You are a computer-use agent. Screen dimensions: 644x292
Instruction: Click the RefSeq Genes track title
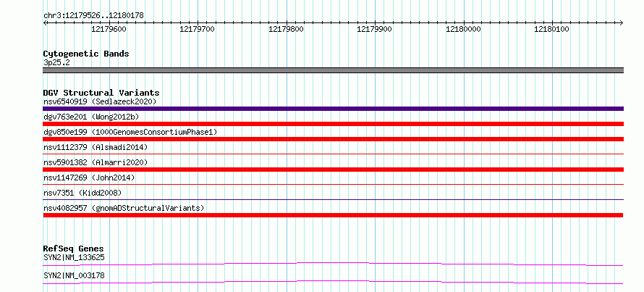click(x=74, y=249)
